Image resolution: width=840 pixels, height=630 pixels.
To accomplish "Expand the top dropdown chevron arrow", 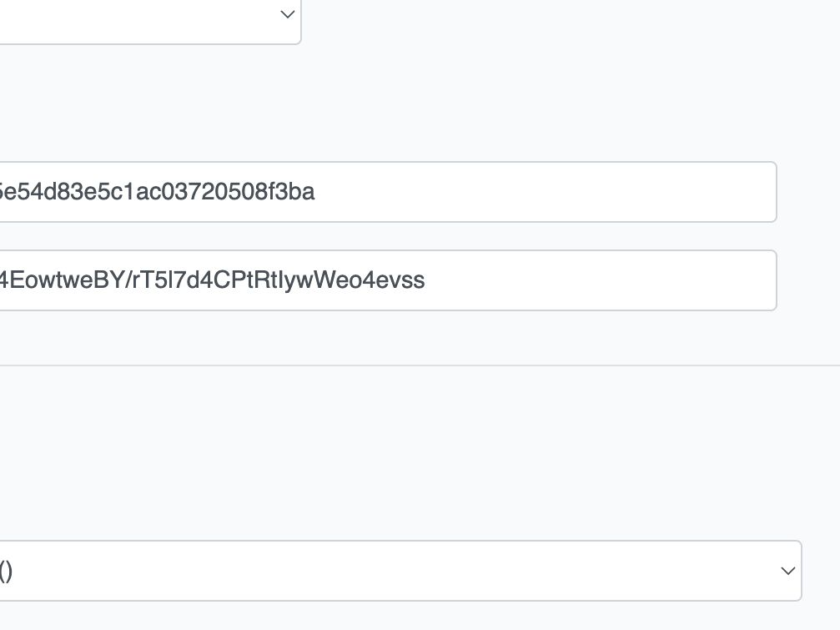I will tap(288, 14).
